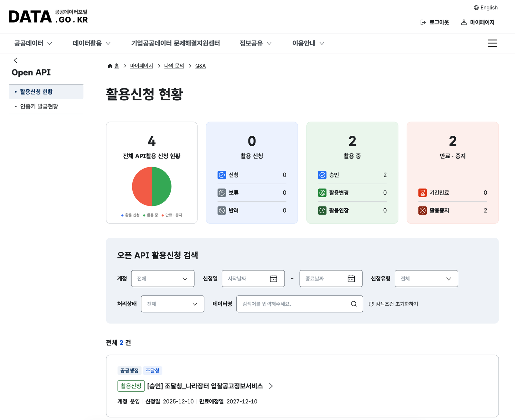Open 기업공공데이터 문제해결지원센터 menu item
Image resolution: width=515 pixels, height=420 pixels.
[175, 43]
